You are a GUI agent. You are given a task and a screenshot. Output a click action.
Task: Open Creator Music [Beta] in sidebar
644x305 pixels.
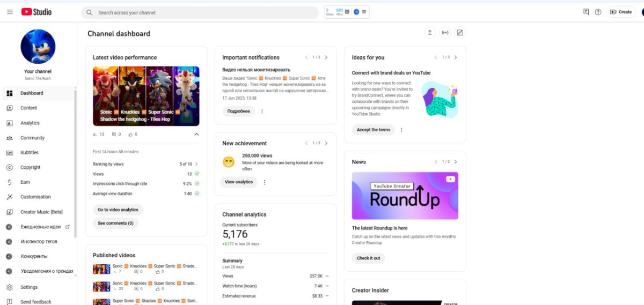point(38,212)
